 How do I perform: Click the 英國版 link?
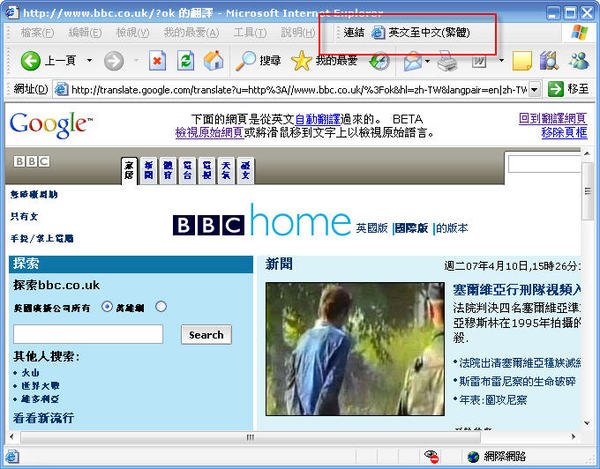[372, 228]
